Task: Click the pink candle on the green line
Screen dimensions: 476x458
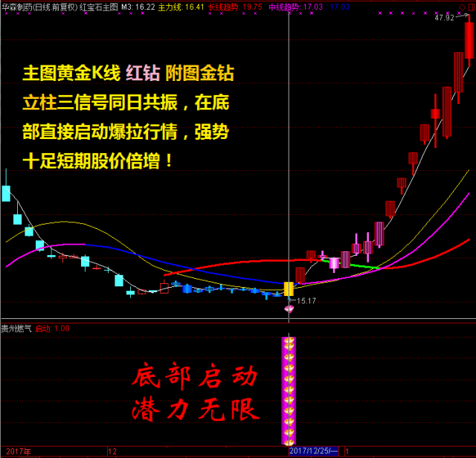Action: click(335, 262)
